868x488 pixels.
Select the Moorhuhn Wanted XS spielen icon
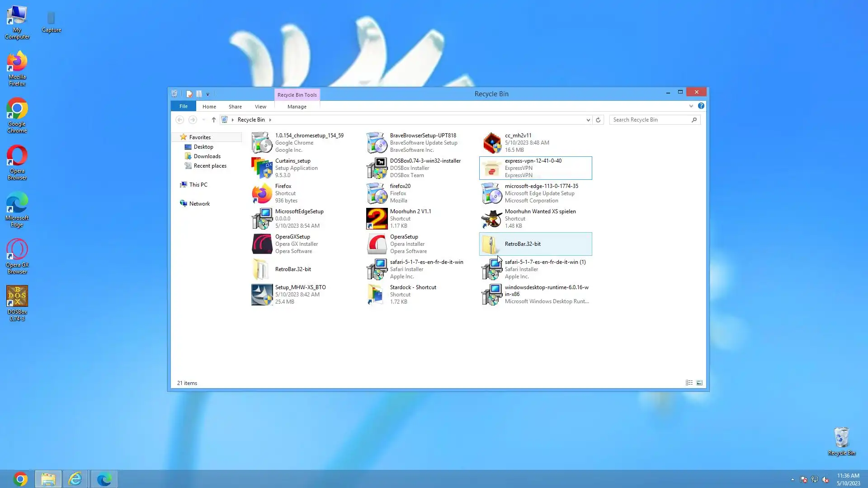[x=491, y=219]
